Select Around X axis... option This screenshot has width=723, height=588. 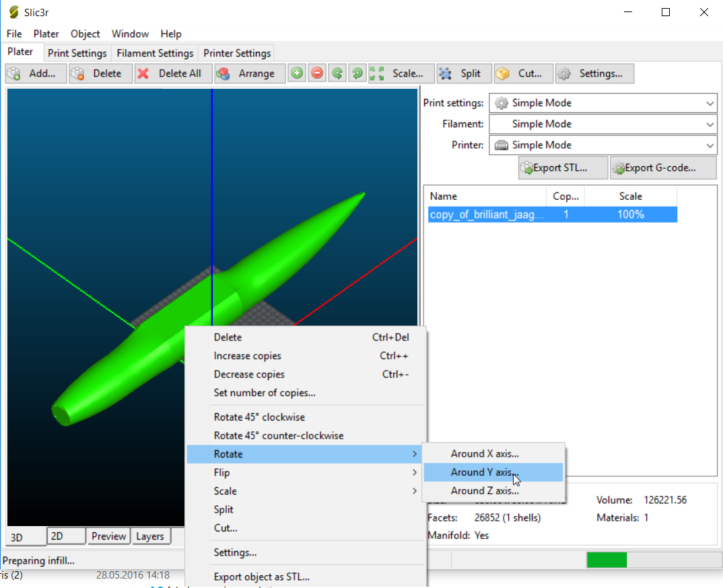pos(493,454)
